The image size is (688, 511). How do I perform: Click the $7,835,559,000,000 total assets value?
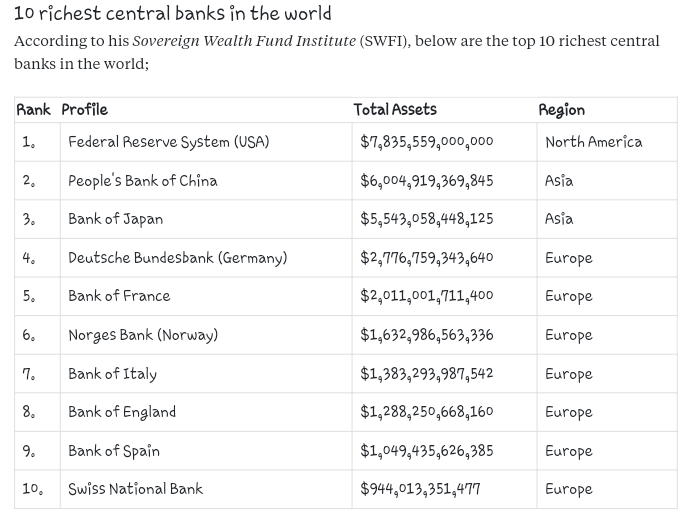click(x=427, y=142)
